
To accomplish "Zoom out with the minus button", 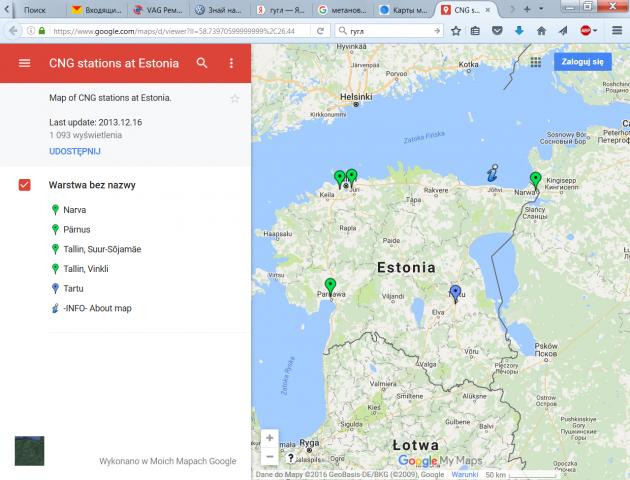I will point(270,456).
